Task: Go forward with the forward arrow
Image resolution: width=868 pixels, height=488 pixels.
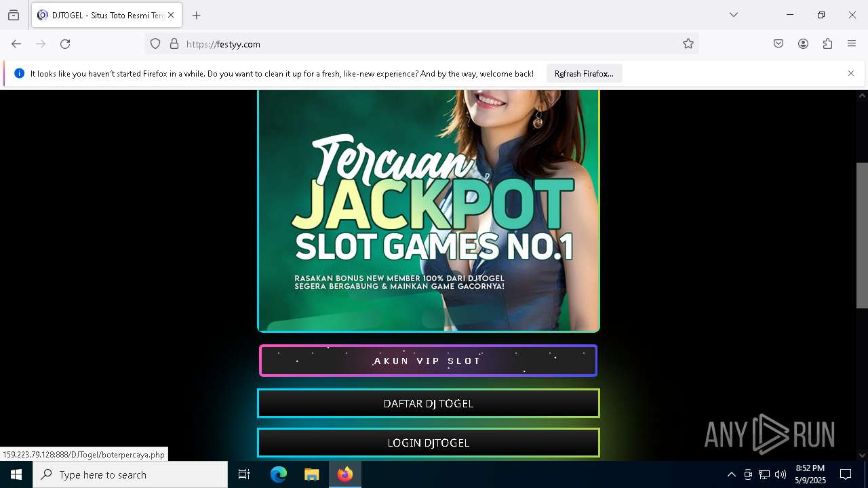Action: tap(41, 44)
